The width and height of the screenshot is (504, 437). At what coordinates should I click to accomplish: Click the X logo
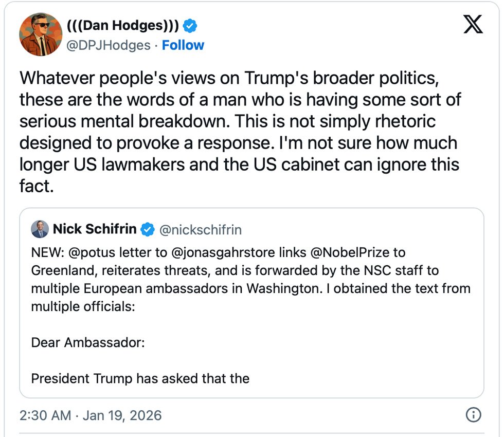[x=473, y=24]
